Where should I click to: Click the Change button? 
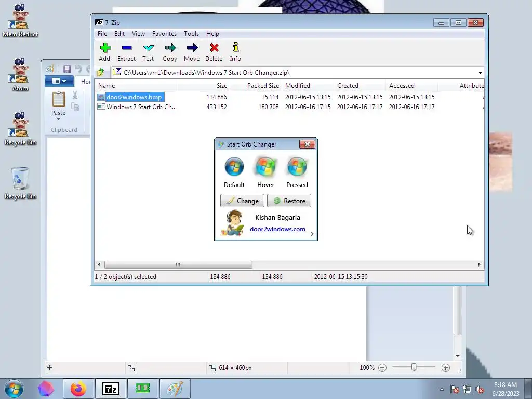[242, 201]
